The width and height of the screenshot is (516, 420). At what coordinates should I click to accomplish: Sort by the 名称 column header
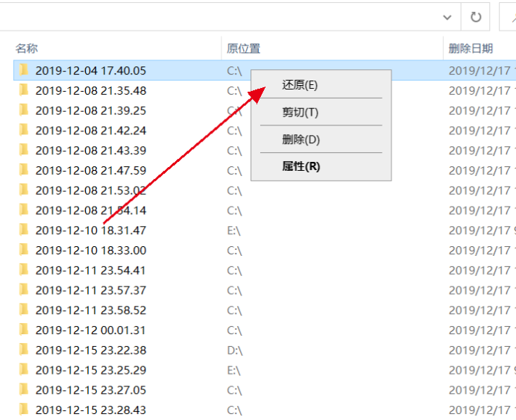tap(27, 48)
